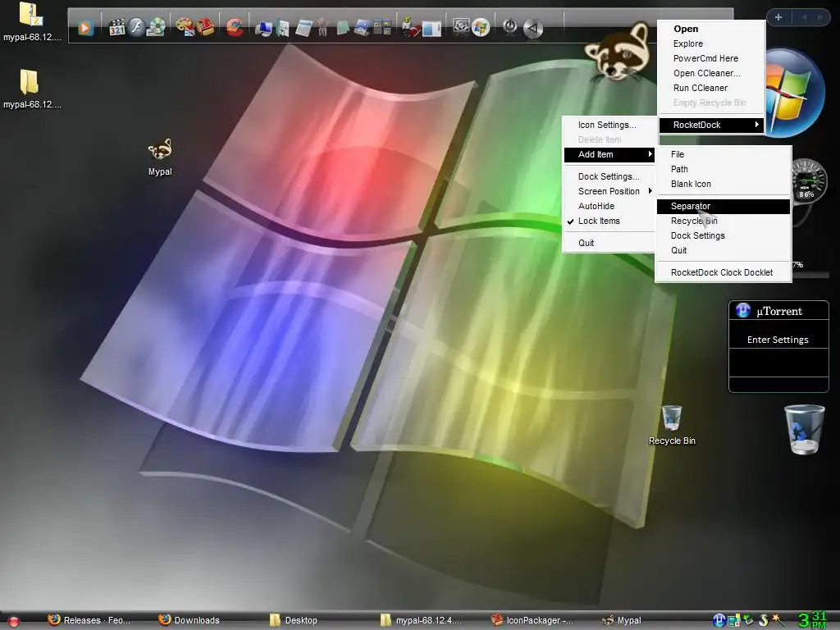Viewport: 840px width, 630px height.
Task: Open the mypal folder desktop icon
Action: coord(32,89)
